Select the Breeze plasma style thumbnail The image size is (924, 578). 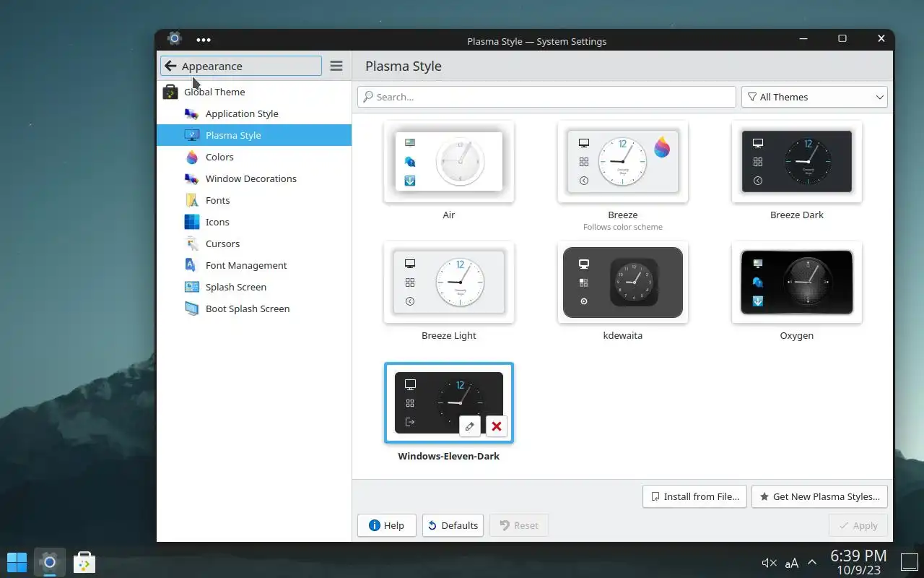[x=623, y=162]
